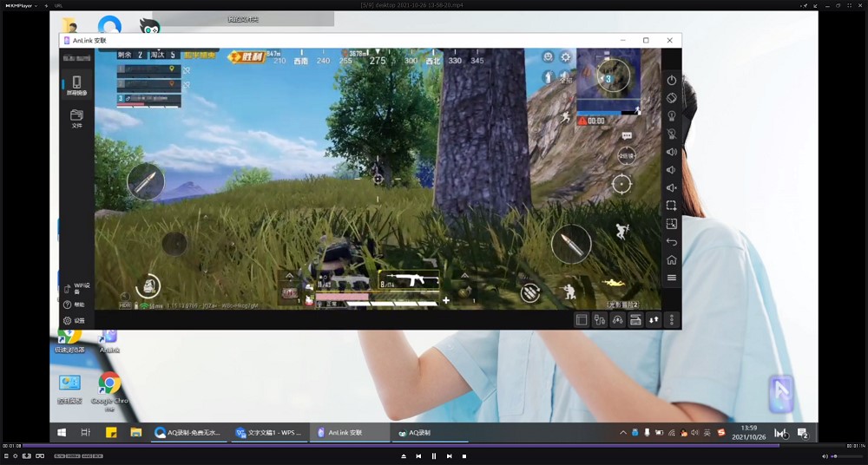Tap the light bulb screen-on icon
Viewport: 868px width, 465px height.
pyautogui.click(x=672, y=115)
